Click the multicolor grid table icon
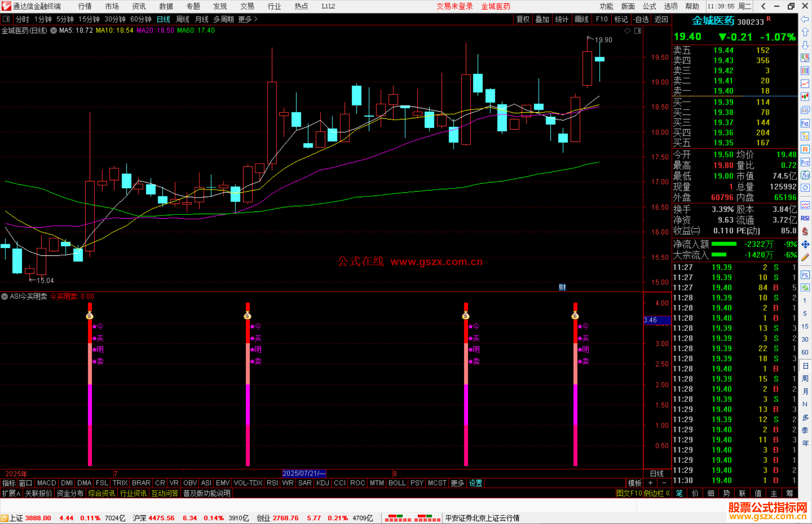 pos(805,71)
